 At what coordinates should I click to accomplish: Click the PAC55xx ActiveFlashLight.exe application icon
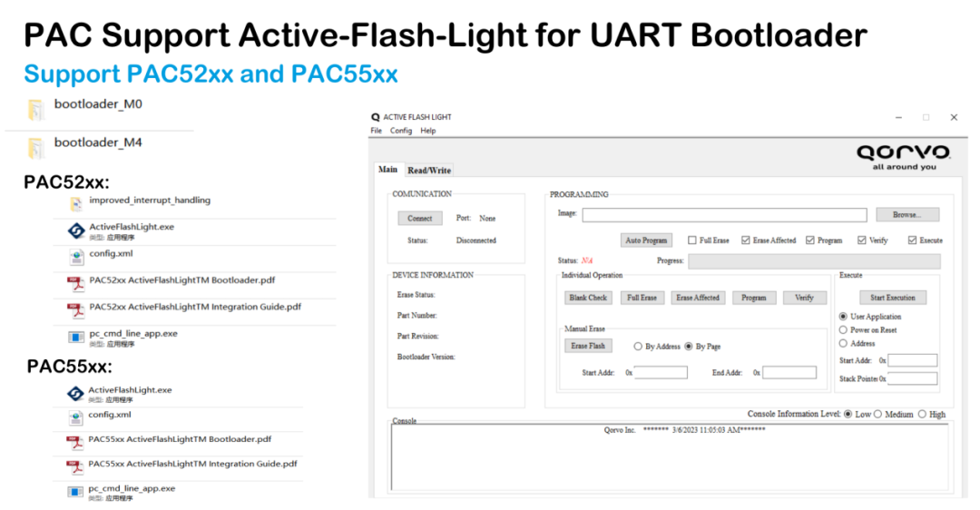pos(75,393)
